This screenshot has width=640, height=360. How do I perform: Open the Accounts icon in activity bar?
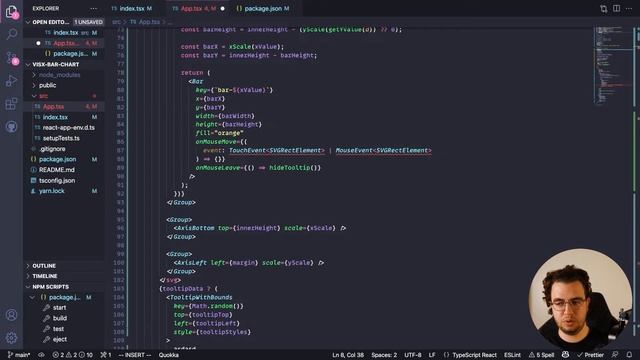[11, 315]
